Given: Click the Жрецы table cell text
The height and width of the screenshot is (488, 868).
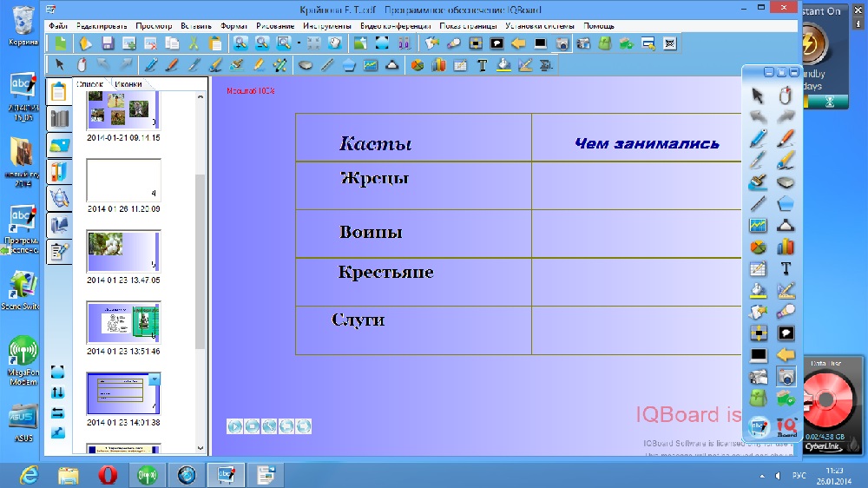Looking at the screenshot, I should pyautogui.click(x=374, y=178).
